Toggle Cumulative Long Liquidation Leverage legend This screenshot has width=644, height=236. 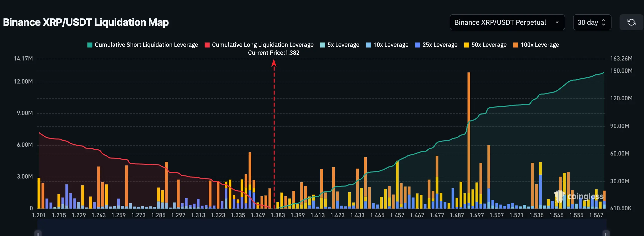(x=259, y=45)
